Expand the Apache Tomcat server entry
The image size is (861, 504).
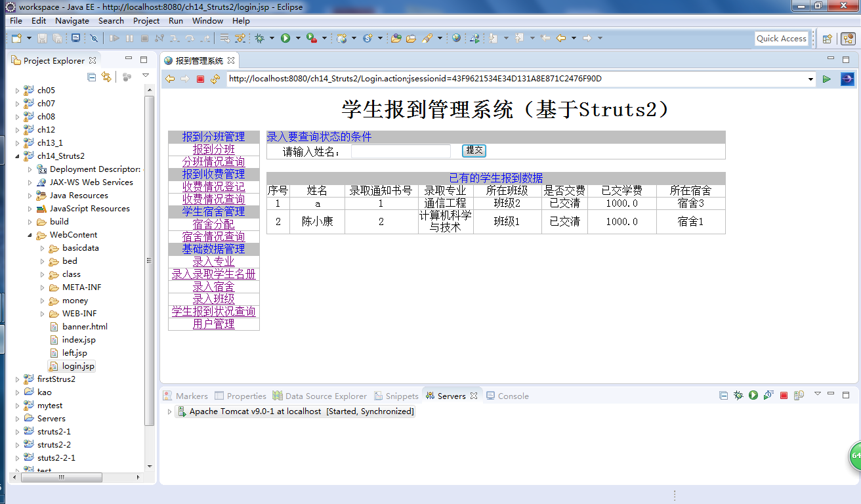tap(169, 411)
